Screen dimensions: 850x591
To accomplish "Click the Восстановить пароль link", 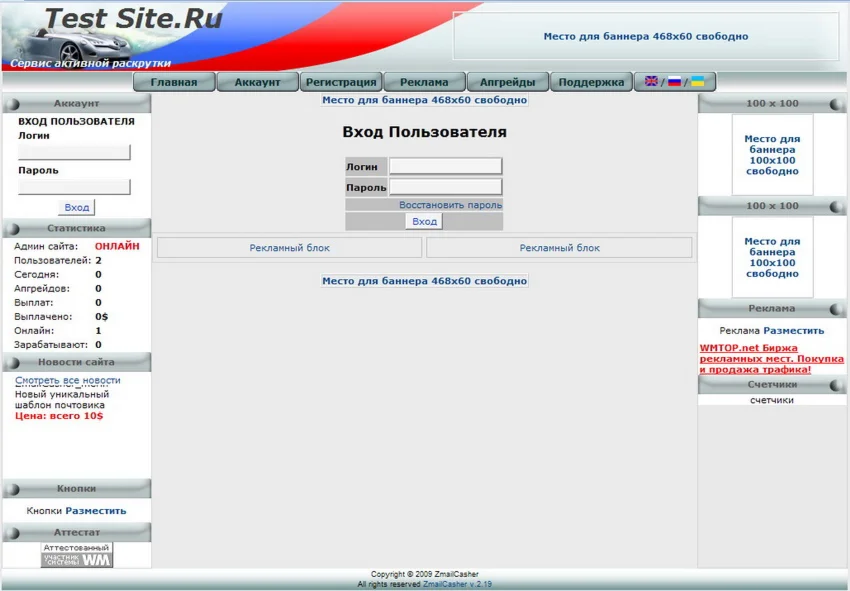I will click(x=450, y=205).
